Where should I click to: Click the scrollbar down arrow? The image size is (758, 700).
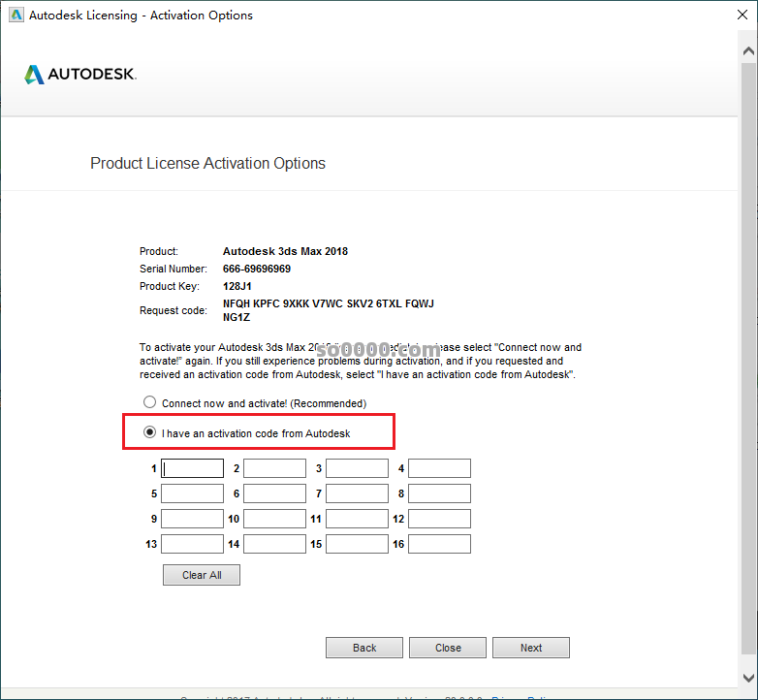tap(746, 677)
